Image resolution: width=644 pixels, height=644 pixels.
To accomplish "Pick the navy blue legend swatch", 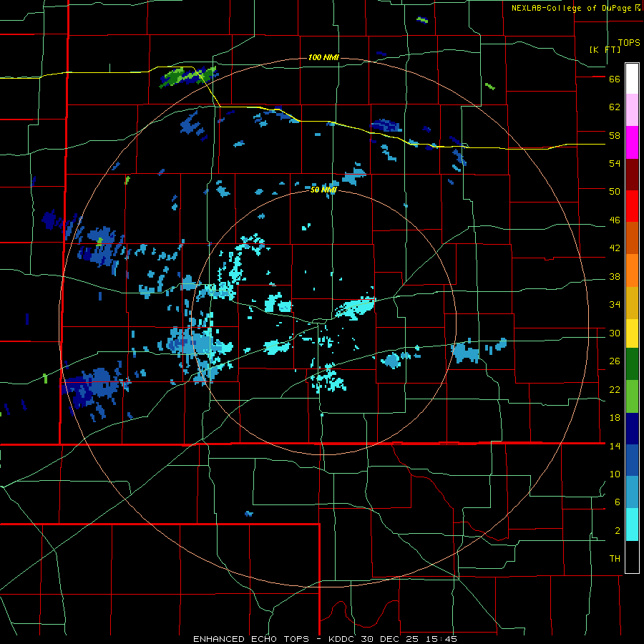I will 632,429.
